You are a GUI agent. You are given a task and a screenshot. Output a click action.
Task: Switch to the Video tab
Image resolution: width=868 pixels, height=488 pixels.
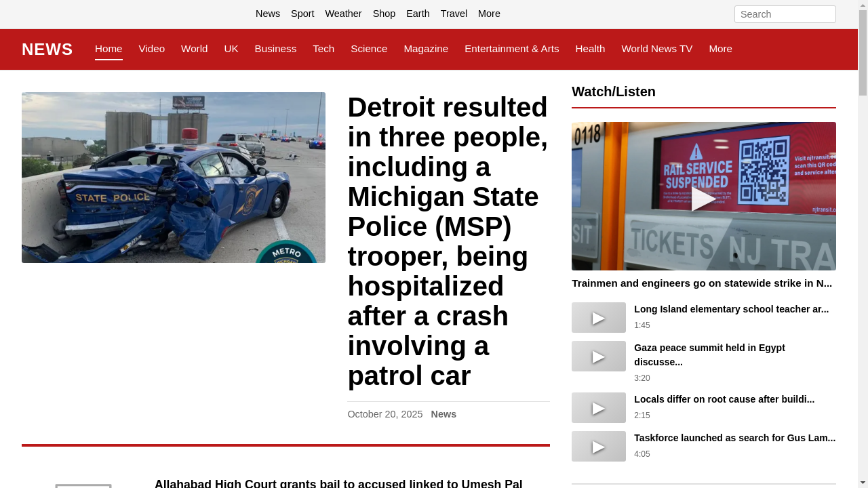151,49
